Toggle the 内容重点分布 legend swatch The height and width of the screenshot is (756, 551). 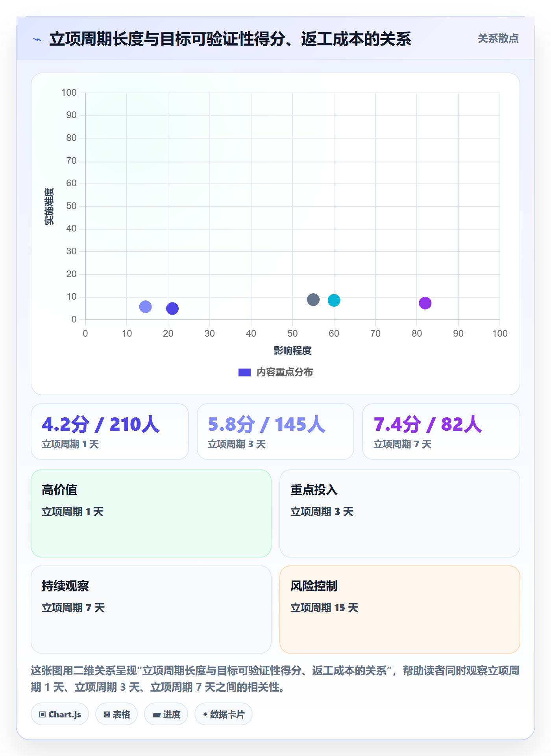245,372
